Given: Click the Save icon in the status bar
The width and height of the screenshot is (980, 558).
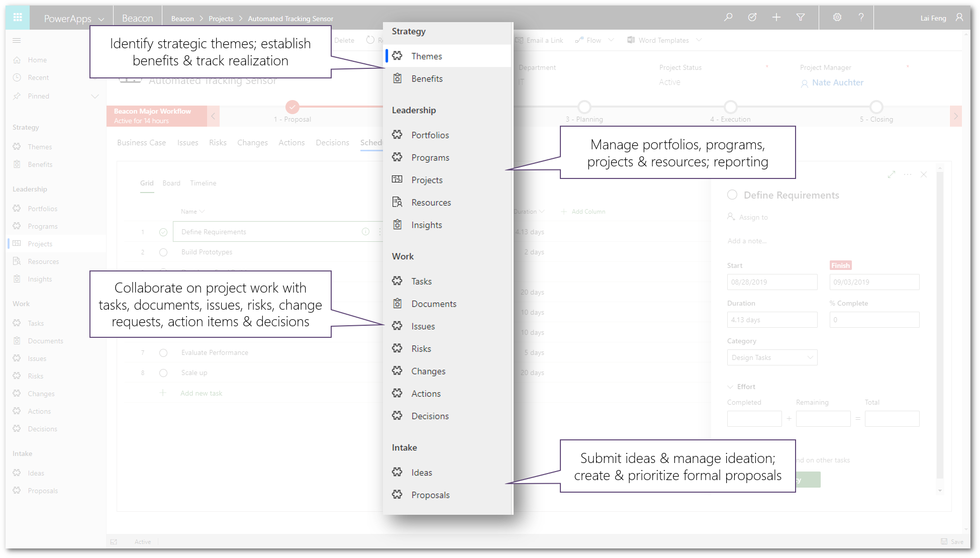Looking at the screenshot, I should [944, 541].
